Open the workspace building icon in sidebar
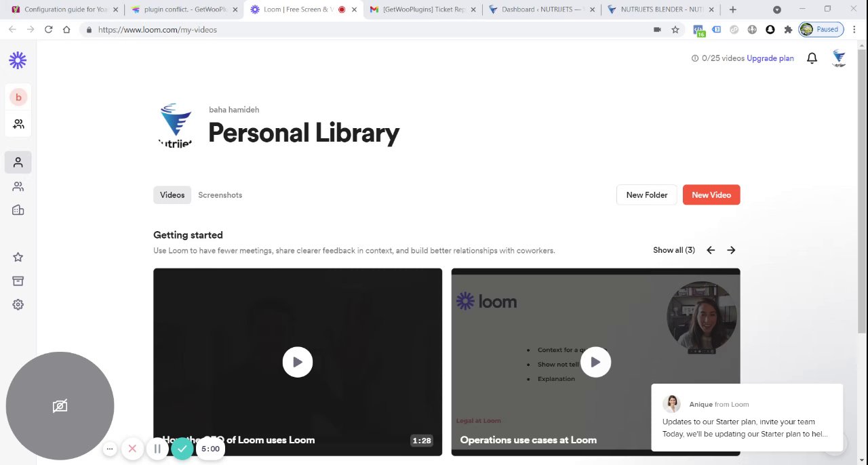 (x=18, y=210)
